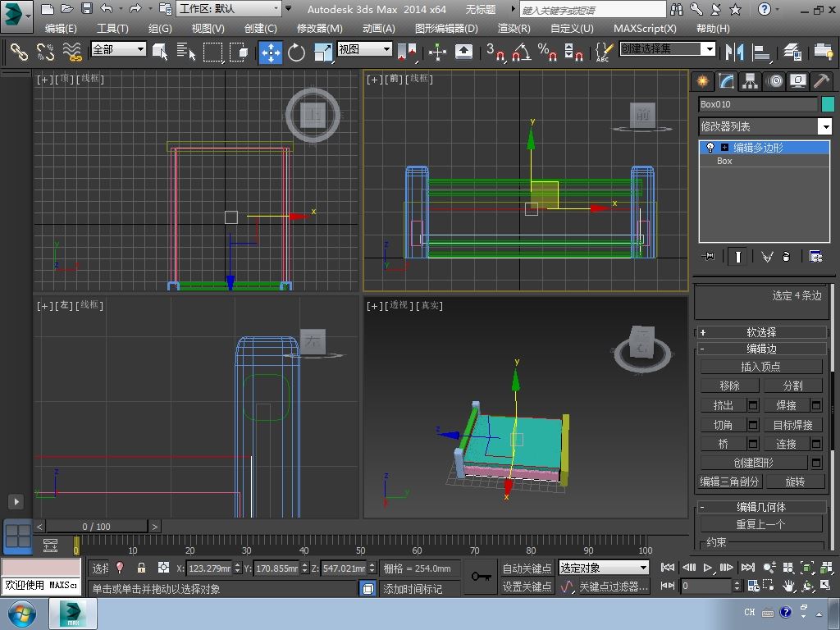
Task: Activate the Select and Rotate tool
Action: tap(296, 52)
